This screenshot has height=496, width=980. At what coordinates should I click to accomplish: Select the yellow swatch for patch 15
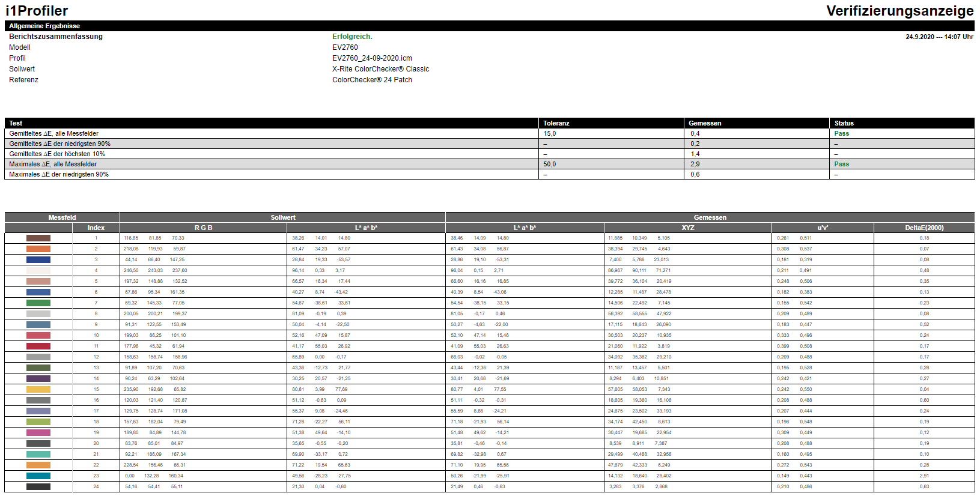click(x=38, y=390)
